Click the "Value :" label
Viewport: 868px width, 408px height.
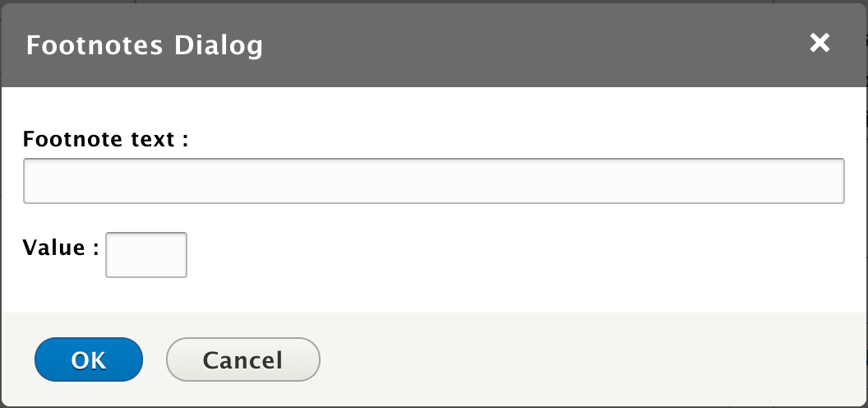pos(61,248)
